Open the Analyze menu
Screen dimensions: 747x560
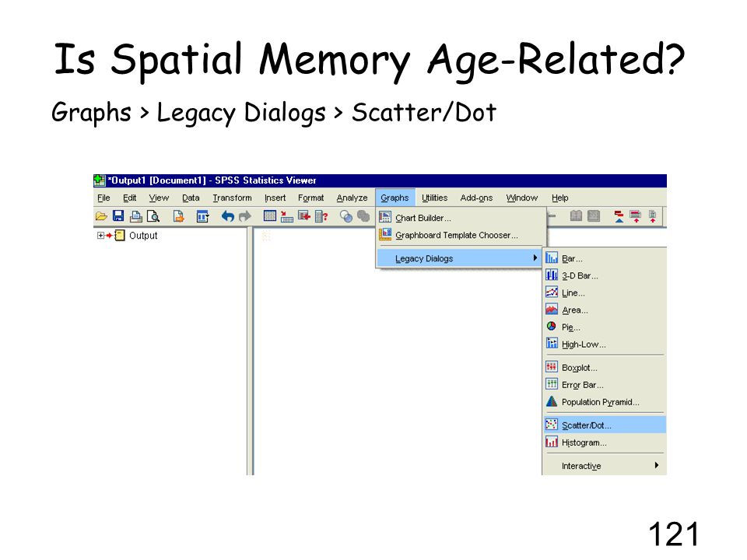tap(352, 198)
